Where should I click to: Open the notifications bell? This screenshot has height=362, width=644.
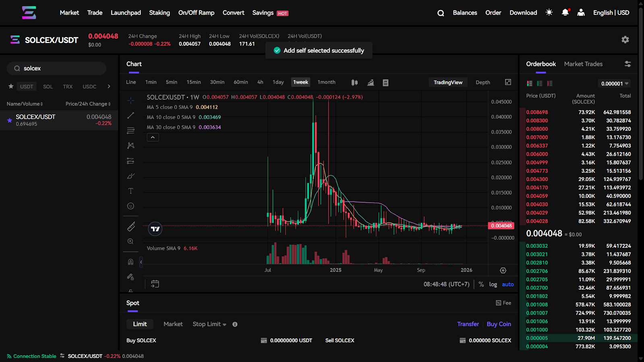click(x=565, y=12)
